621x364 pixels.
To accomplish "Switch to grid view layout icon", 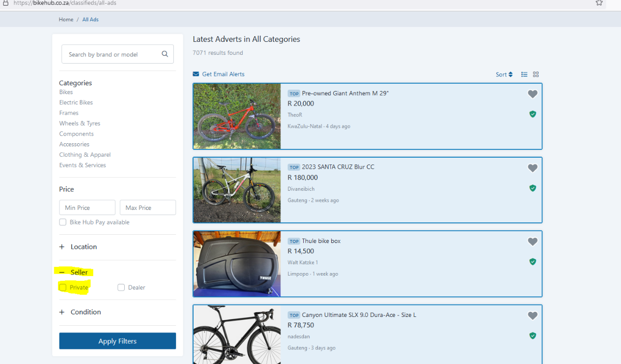I will click(536, 74).
